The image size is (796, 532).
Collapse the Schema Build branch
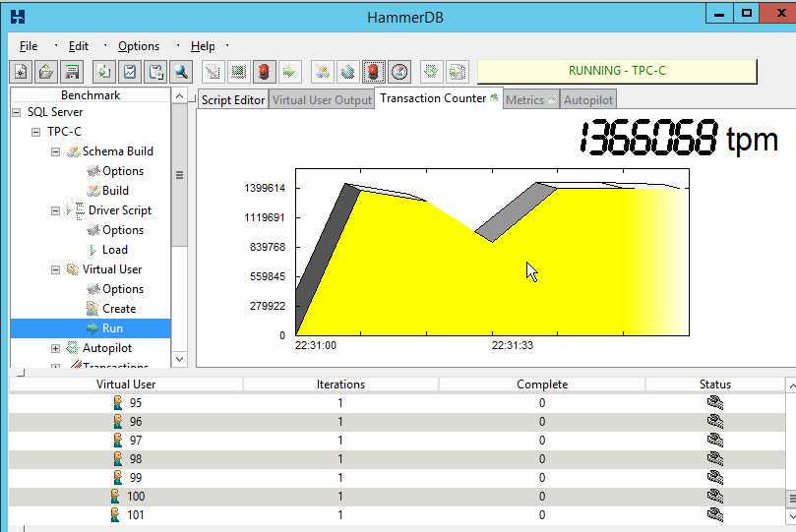click(x=55, y=152)
